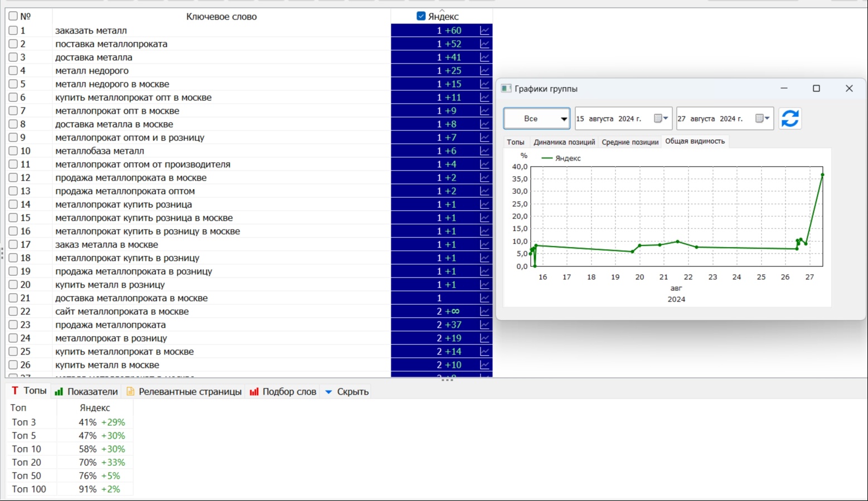Check the box for row 2 'поставка металлопроката'
The height and width of the screenshot is (501, 868).
13,44
